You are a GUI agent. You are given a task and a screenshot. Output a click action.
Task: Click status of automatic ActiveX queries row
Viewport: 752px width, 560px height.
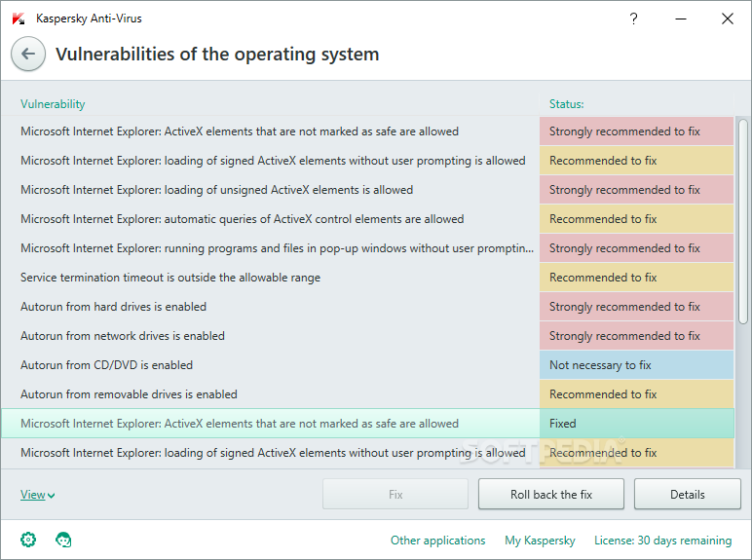[x=637, y=218]
